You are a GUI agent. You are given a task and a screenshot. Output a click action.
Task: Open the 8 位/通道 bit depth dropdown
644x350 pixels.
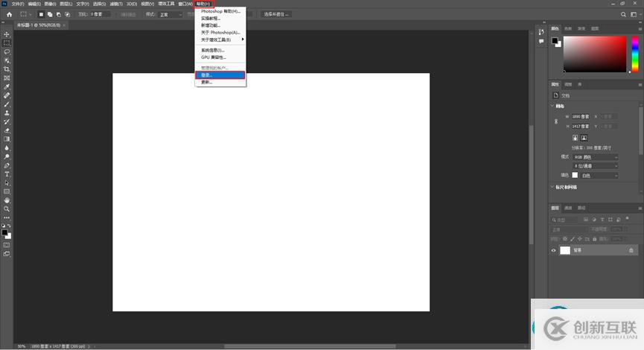pos(596,166)
